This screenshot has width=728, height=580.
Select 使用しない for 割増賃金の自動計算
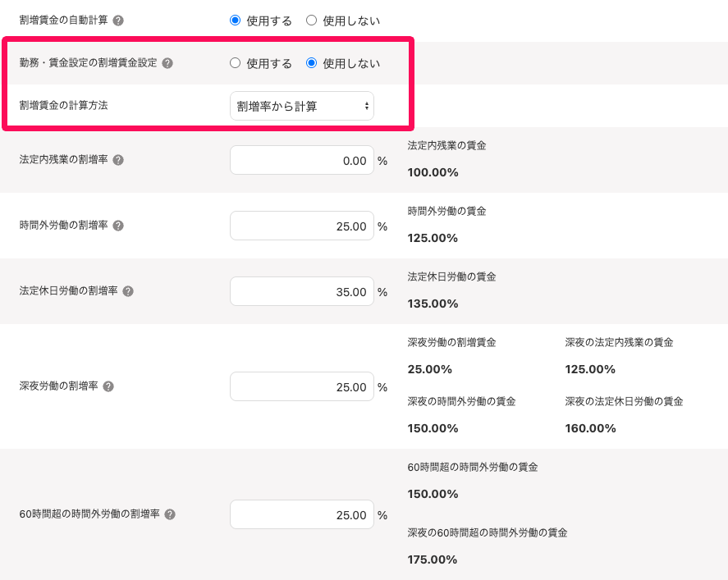pyautogui.click(x=312, y=21)
